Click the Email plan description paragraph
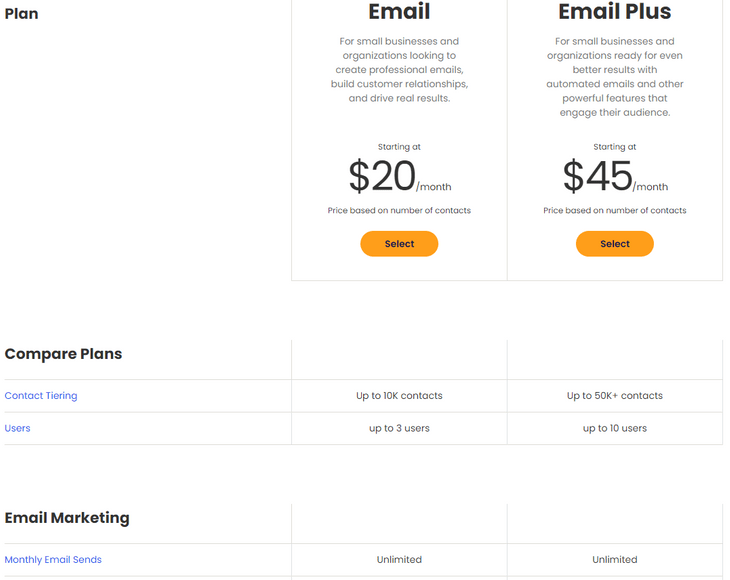 399,70
